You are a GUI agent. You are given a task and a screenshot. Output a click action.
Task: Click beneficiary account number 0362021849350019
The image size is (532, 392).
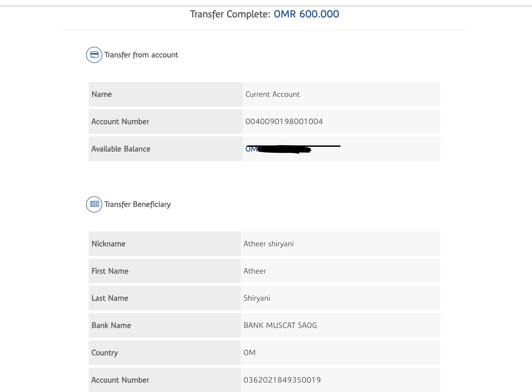[282, 380]
